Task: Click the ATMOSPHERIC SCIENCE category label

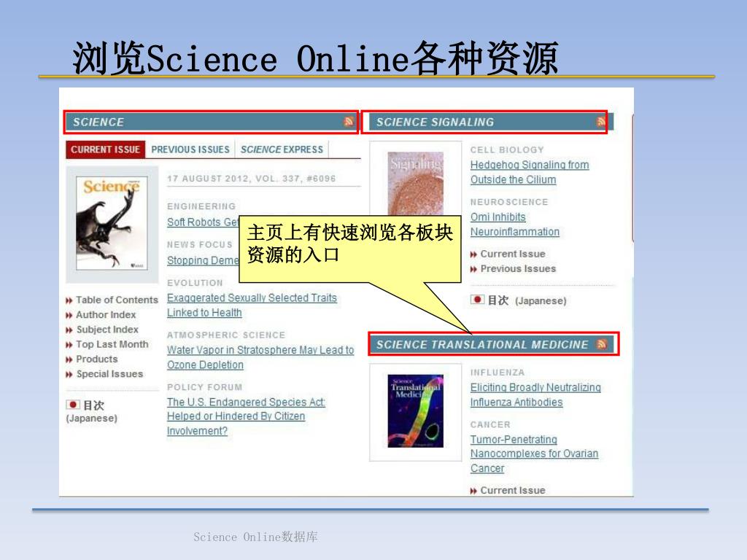Action: 226,335
